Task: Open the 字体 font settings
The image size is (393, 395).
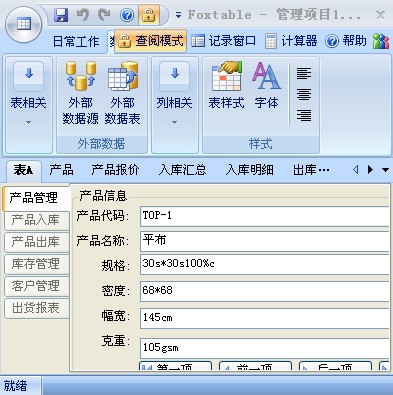Action: point(266,86)
